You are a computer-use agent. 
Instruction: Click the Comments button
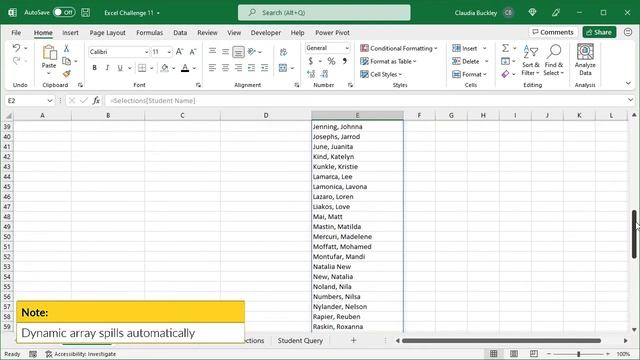pyautogui.click(x=553, y=32)
